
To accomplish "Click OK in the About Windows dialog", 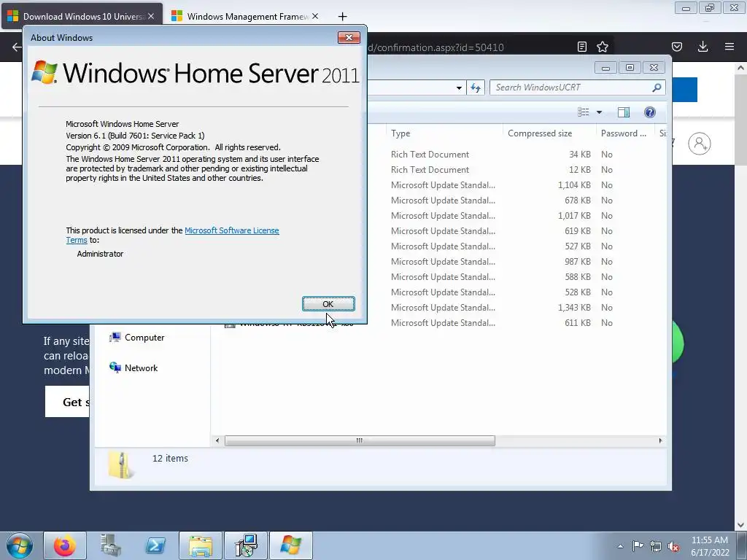I will pos(328,304).
